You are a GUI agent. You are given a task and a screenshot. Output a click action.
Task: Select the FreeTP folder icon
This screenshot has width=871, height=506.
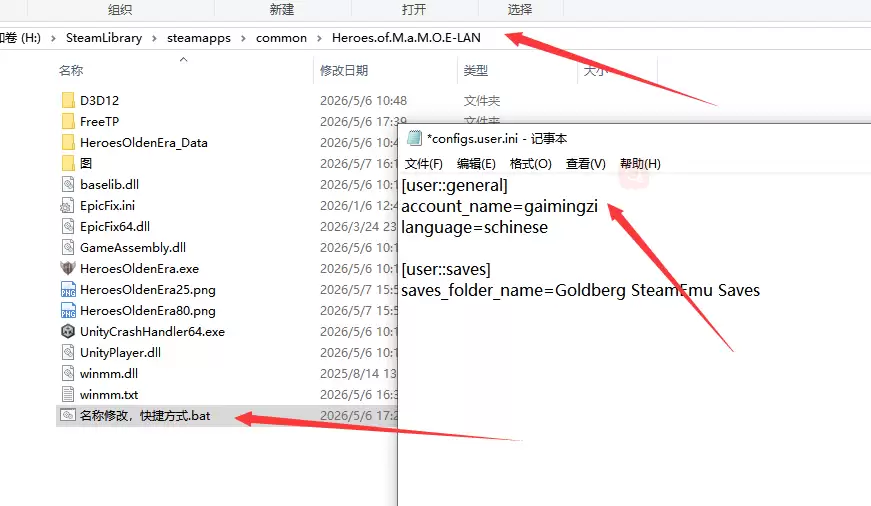[68, 122]
